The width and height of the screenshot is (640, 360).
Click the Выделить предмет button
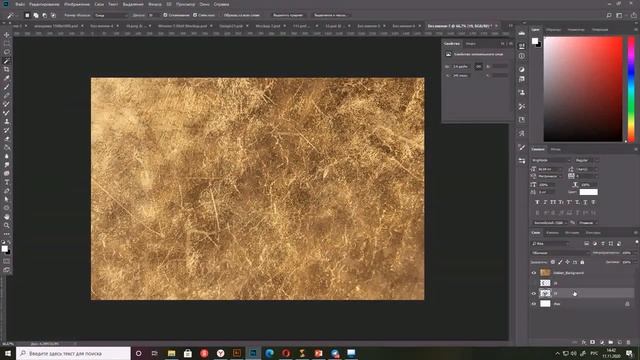(288, 15)
